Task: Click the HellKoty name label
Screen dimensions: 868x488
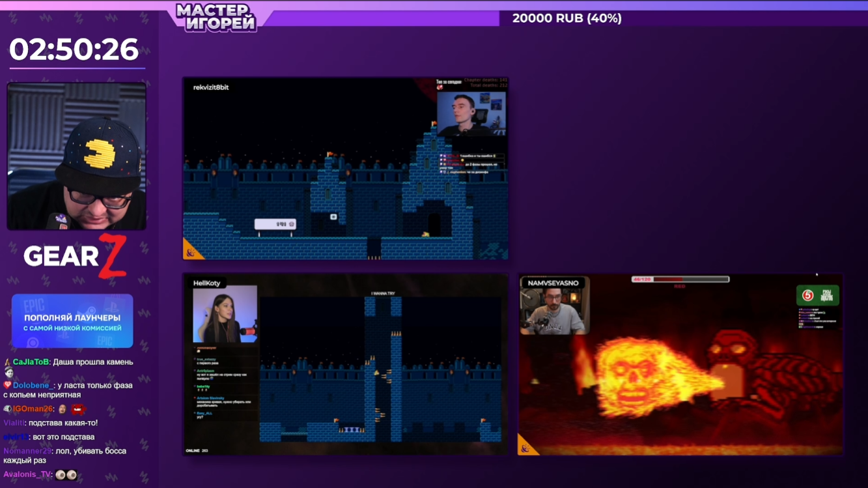Action: click(207, 283)
